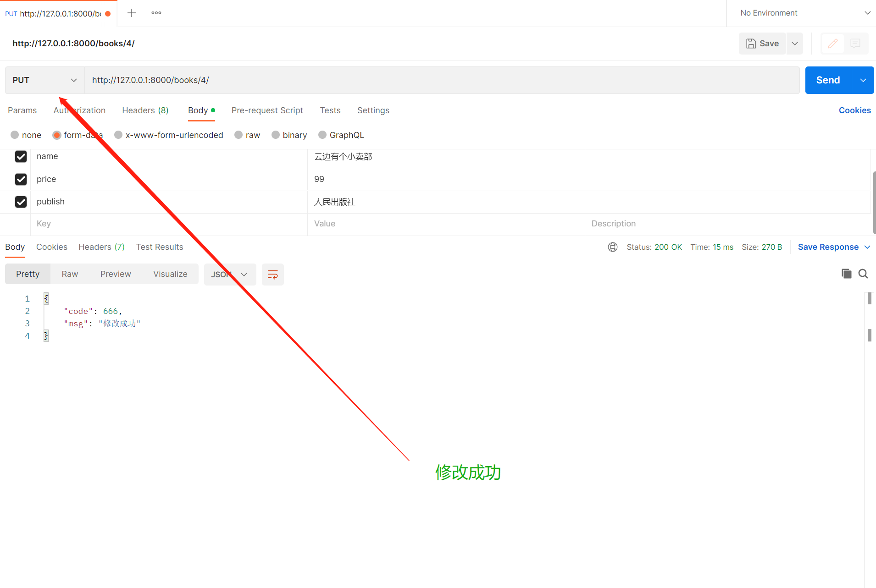Viewport: 876px width, 588px height.
Task: Switch response view to Visualize
Action: 170,274
